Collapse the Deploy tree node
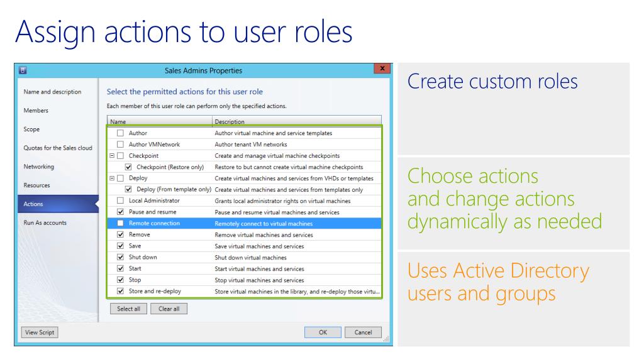Image resolution: width=644 pixels, height=362 pixels. (x=112, y=178)
